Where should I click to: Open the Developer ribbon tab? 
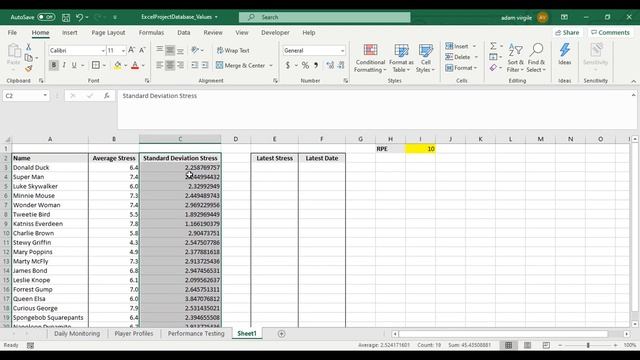click(275, 33)
